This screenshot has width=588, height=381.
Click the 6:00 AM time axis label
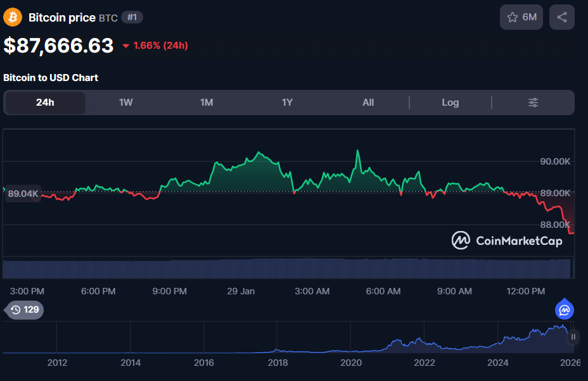click(x=383, y=291)
